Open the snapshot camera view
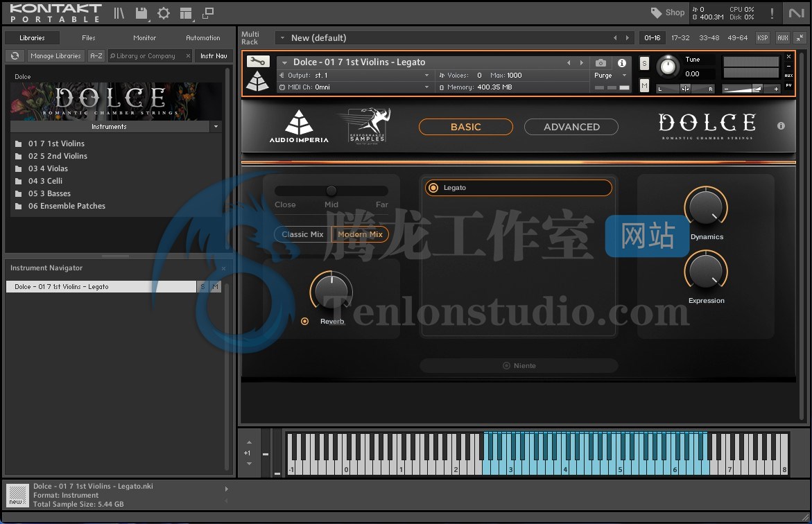The height and width of the screenshot is (524, 812). (x=601, y=62)
